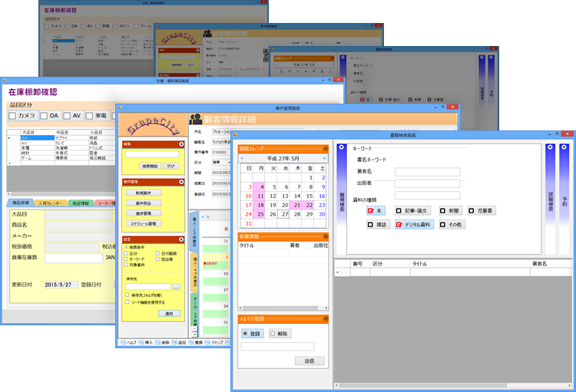Click the 置換 function key item
The image size is (576, 392).
(x=196, y=342)
